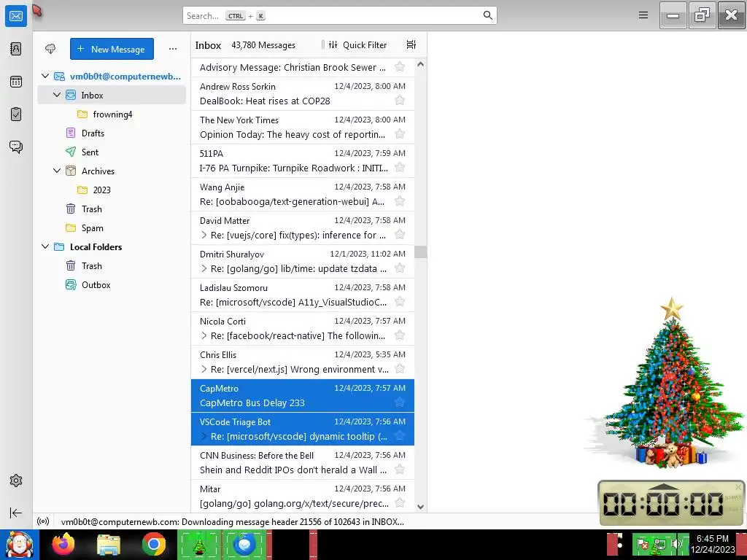
Task: Open Firefox from the taskbar
Action: (x=63, y=544)
